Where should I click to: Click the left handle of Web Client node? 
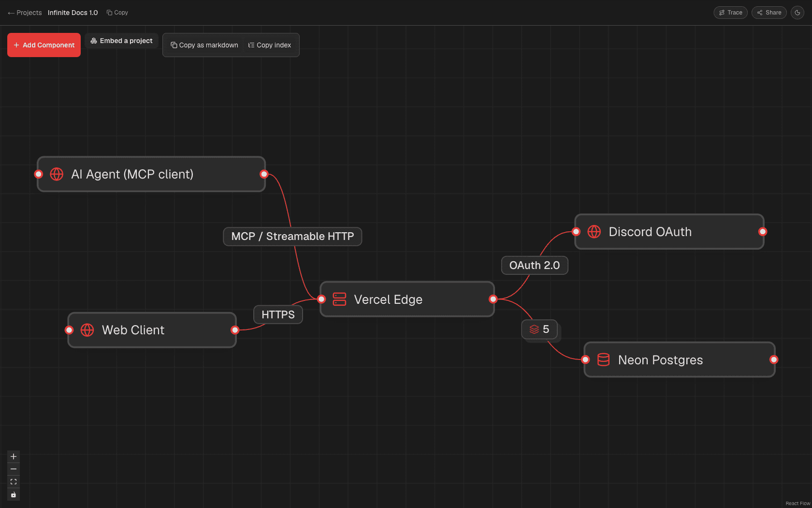[69, 330]
